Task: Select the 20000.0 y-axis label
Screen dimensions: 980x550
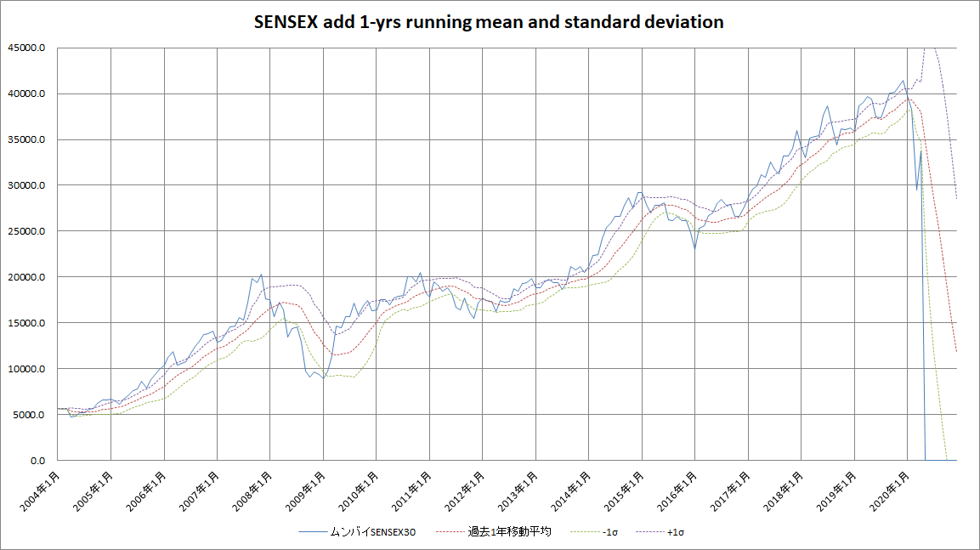Action: (26, 277)
